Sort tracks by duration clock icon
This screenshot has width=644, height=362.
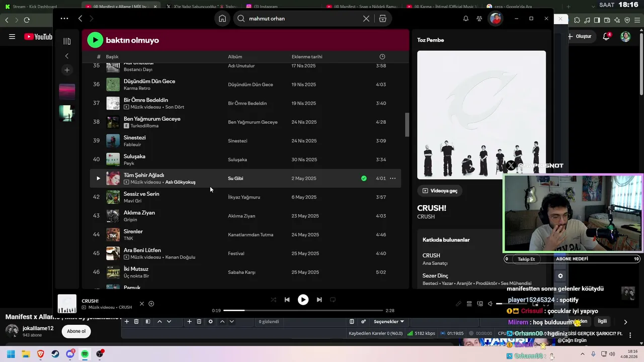[x=382, y=57]
